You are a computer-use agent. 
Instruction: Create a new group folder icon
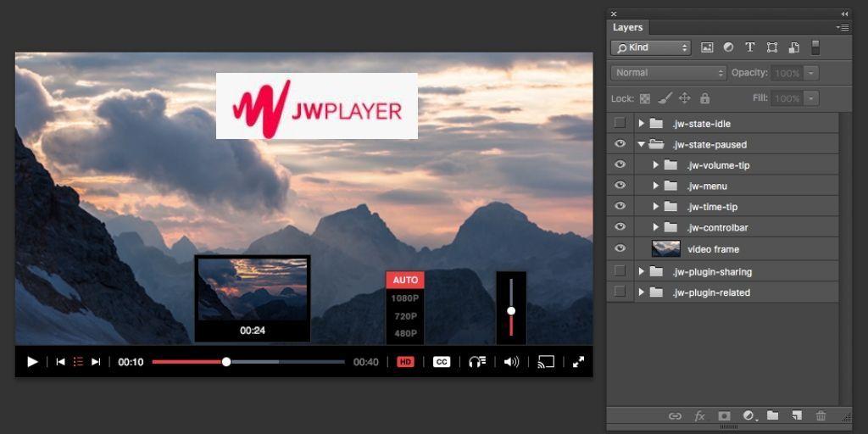point(773,415)
